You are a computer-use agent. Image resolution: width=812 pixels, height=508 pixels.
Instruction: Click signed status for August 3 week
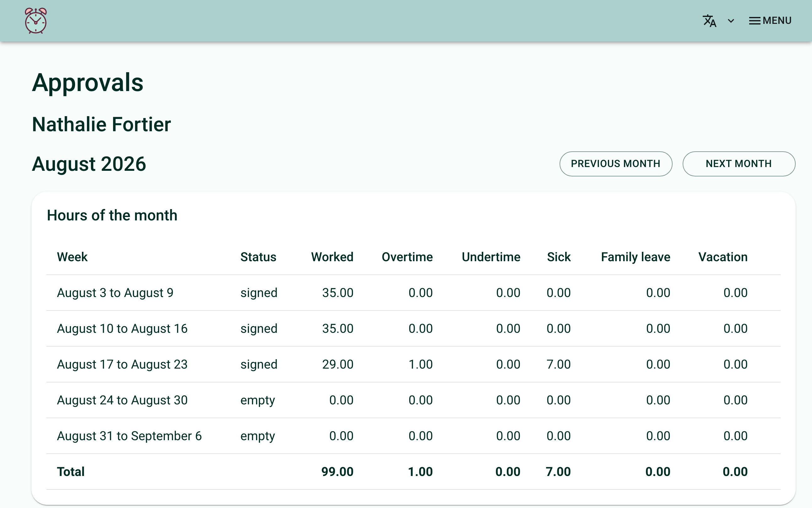[259, 293]
